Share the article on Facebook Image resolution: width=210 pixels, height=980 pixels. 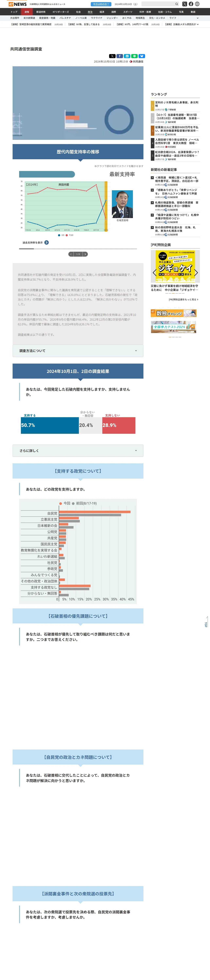[x=120, y=56]
